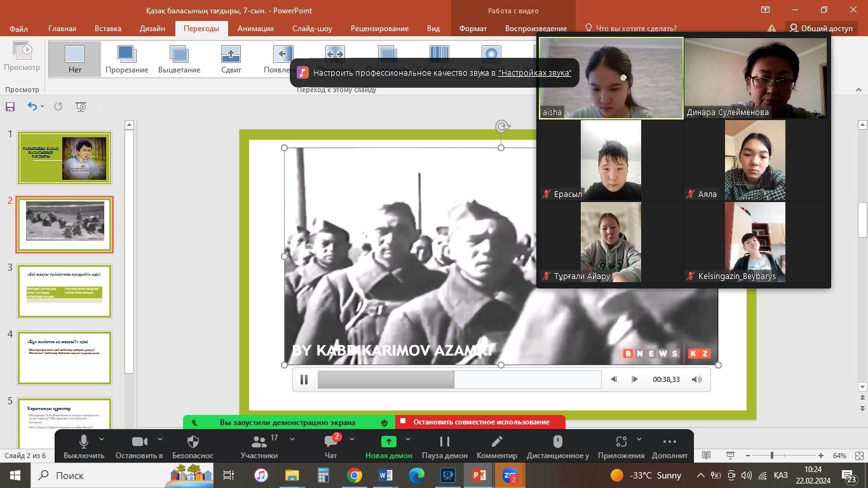Show hidden system tray icons
The height and width of the screenshot is (488, 868).
pyautogui.click(x=700, y=475)
